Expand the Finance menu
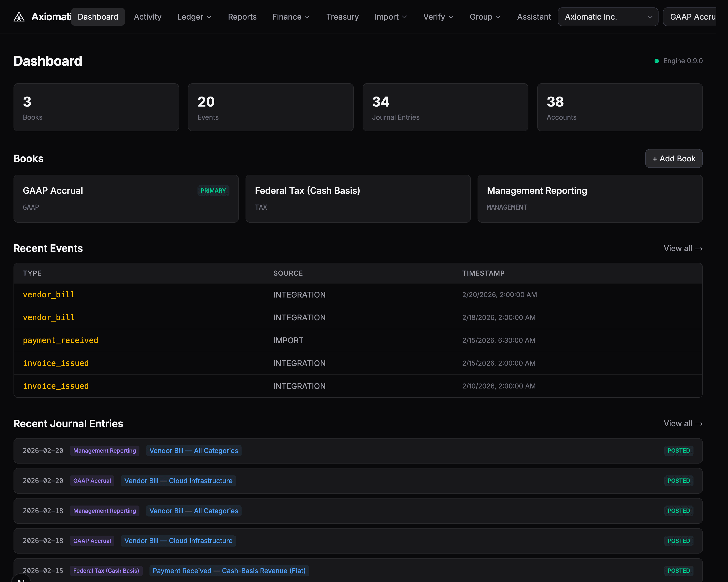The height and width of the screenshot is (582, 728). 291,17
